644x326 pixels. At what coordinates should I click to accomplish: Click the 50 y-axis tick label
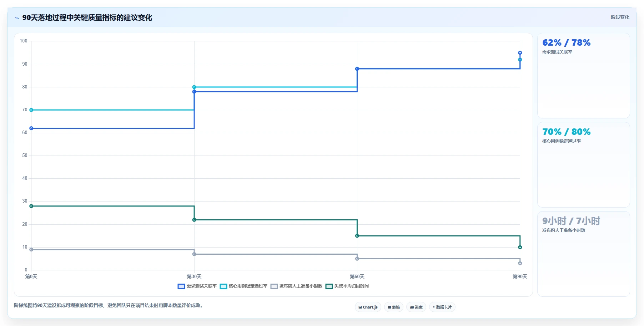(x=25, y=156)
